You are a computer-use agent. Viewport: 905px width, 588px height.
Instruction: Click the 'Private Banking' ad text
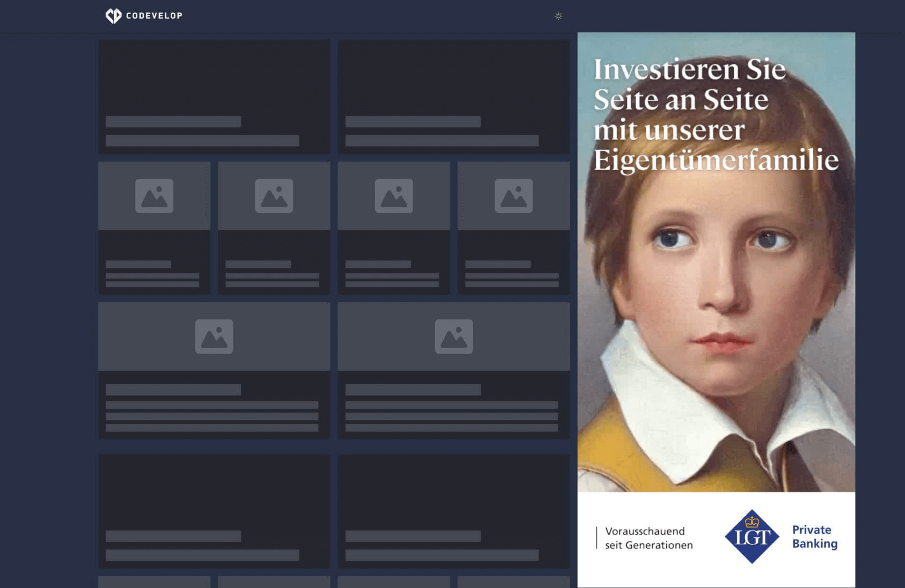coord(815,537)
